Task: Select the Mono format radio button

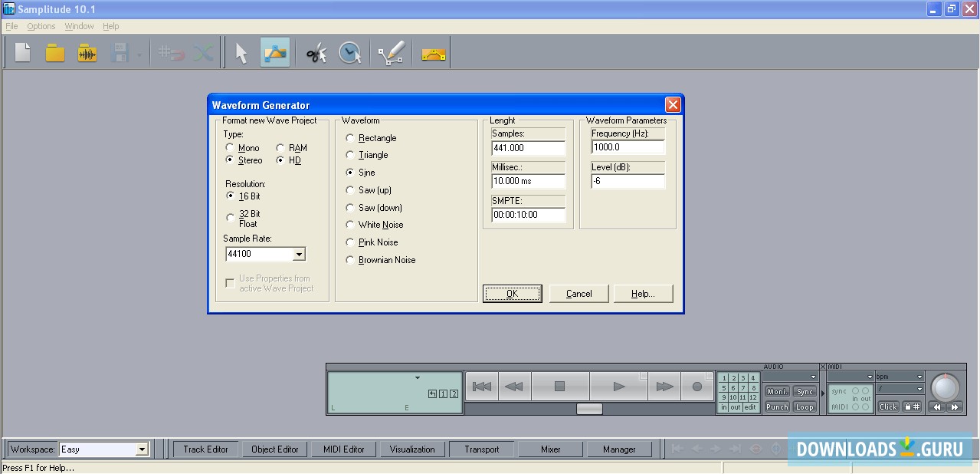Action: [231, 147]
